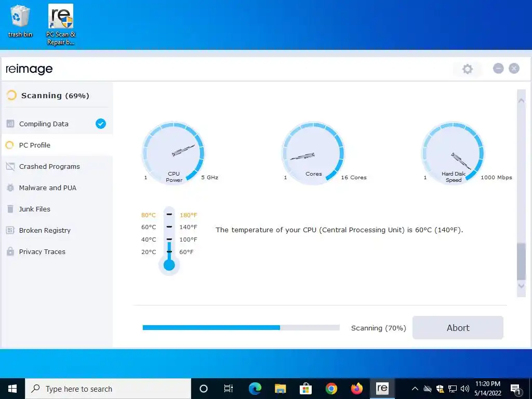Show hidden system tray icons

point(415,389)
